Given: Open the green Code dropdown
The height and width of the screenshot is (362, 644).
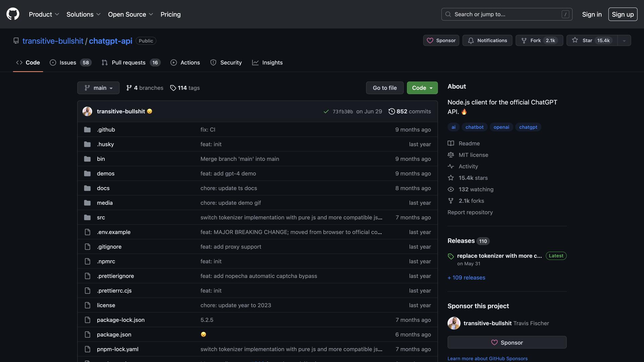Looking at the screenshot, I should [x=422, y=87].
